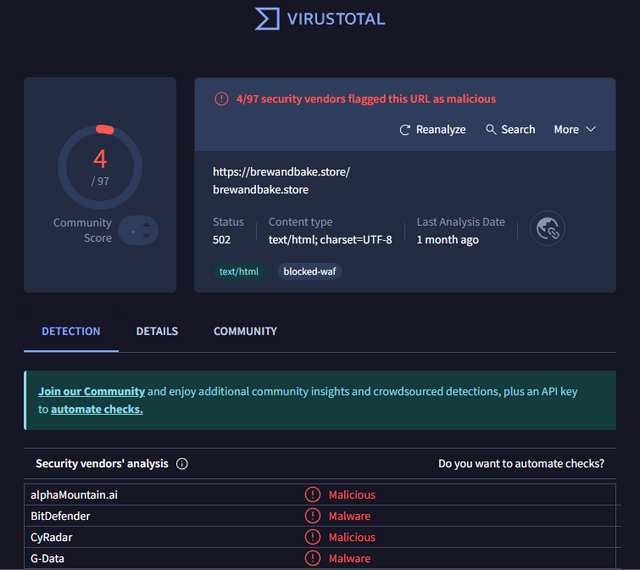Click the warning icon in the alphaMountain.ai row

click(x=313, y=494)
